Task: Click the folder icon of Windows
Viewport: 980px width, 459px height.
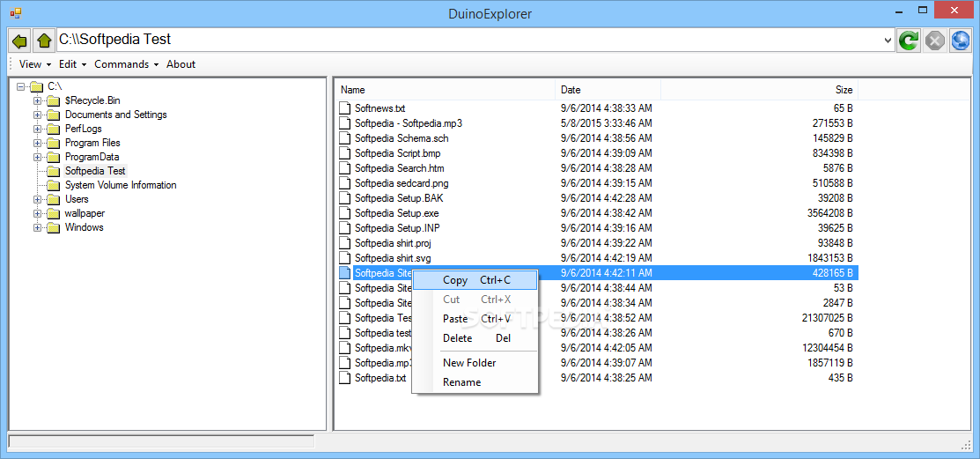Action: (x=54, y=227)
